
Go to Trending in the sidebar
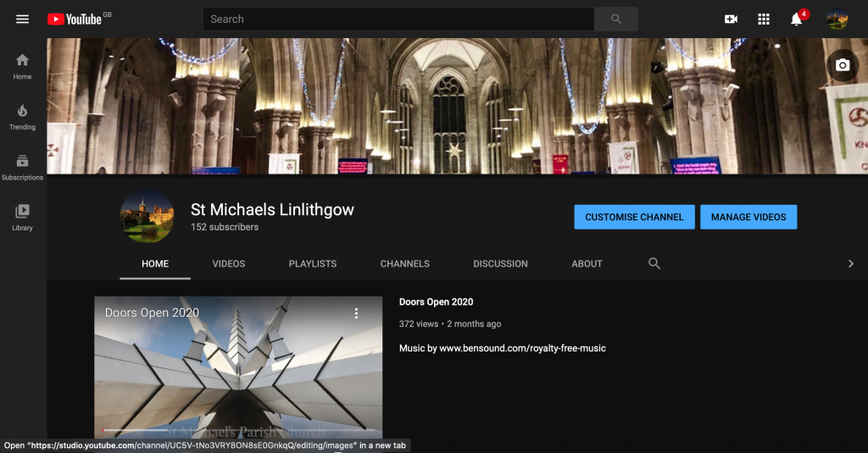click(22, 117)
